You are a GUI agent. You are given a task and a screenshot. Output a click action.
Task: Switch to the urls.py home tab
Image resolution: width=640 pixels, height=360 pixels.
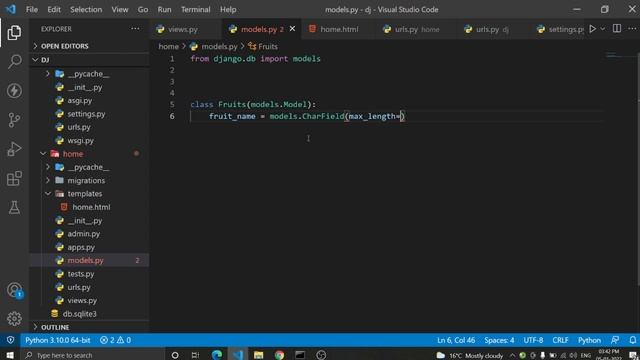[x=416, y=29]
